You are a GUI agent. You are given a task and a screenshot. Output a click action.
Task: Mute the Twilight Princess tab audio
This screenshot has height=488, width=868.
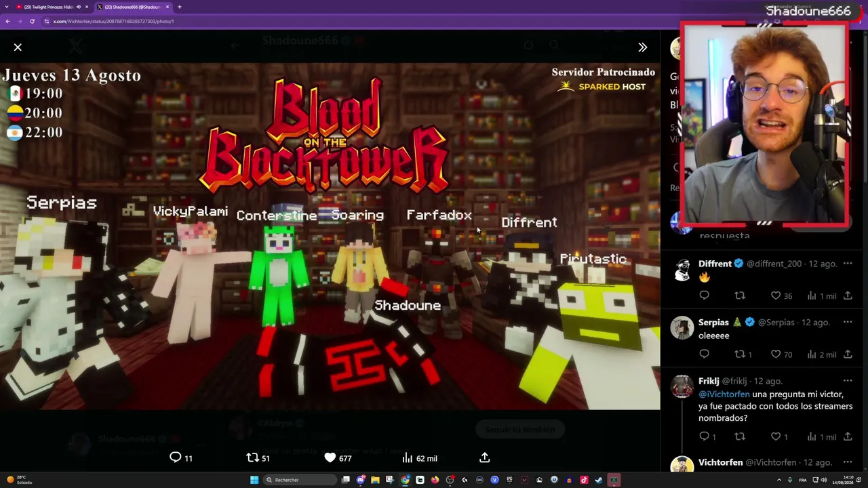(78, 7)
